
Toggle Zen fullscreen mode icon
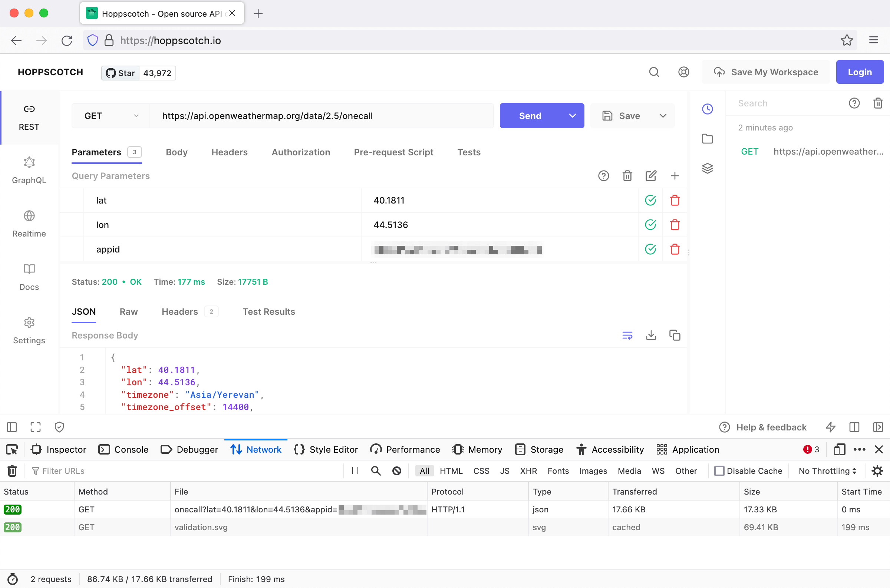click(36, 427)
